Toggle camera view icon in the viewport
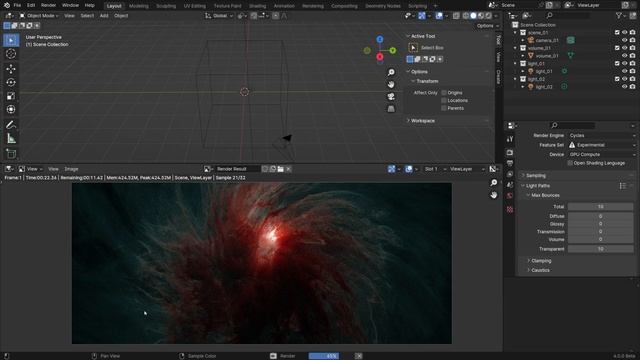Screen dimensions: 640x360 [391, 96]
